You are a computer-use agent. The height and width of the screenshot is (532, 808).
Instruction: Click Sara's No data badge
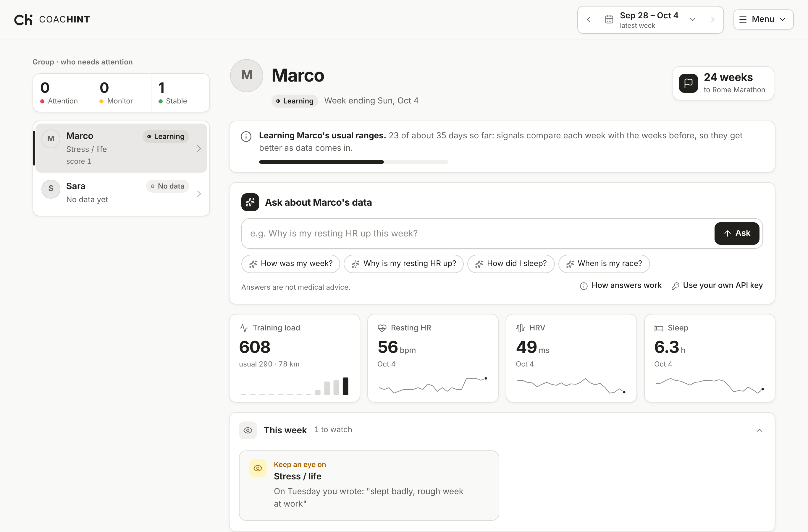(x=168, y=186)
